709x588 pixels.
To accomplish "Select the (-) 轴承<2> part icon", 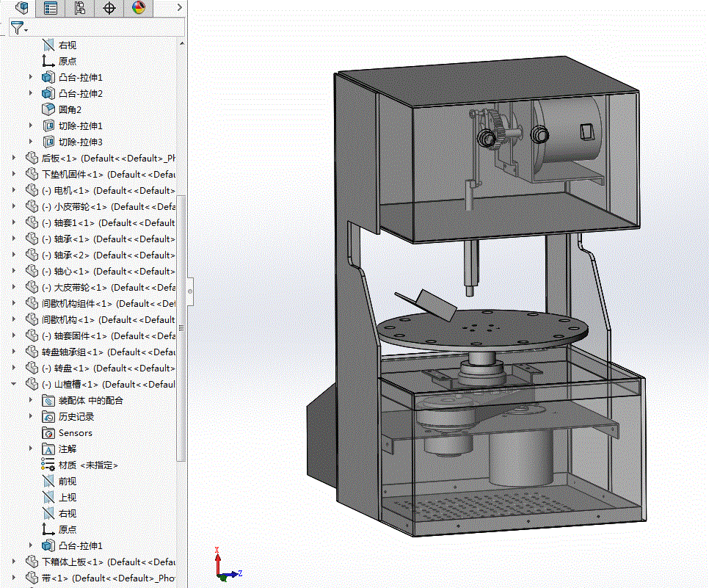I will point(32,255).
